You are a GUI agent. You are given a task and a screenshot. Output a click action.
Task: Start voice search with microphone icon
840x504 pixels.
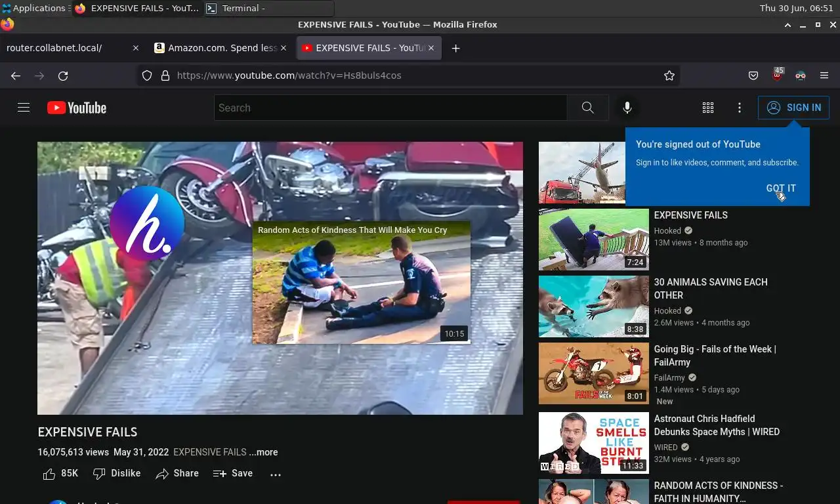click(627, 108)
